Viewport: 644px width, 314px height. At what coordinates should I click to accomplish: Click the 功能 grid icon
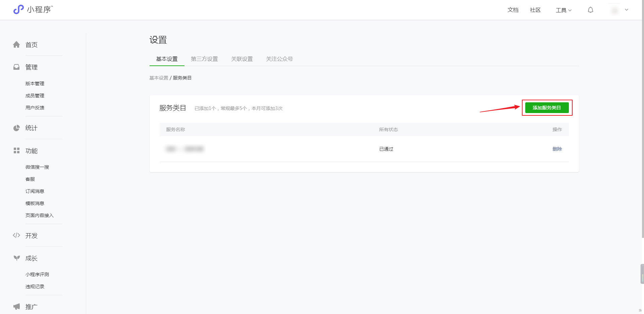tap(16, 151)
